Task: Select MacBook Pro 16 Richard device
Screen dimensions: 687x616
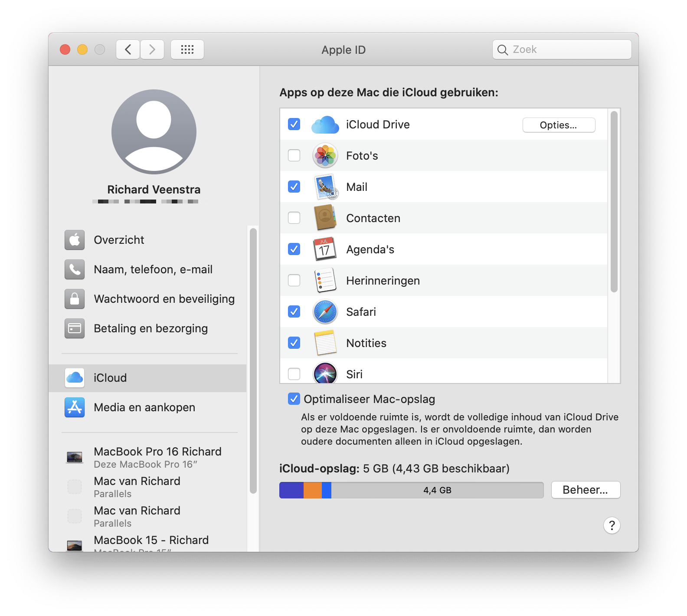Action: [147, 457]
